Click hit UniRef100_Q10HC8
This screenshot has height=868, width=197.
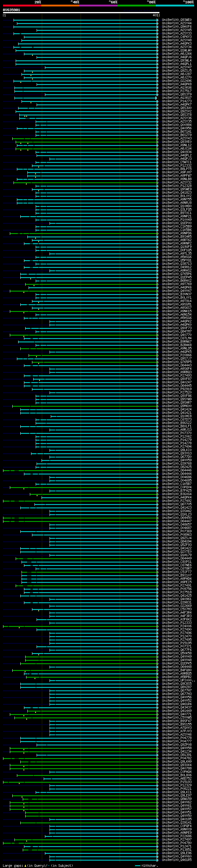[177, 416]
